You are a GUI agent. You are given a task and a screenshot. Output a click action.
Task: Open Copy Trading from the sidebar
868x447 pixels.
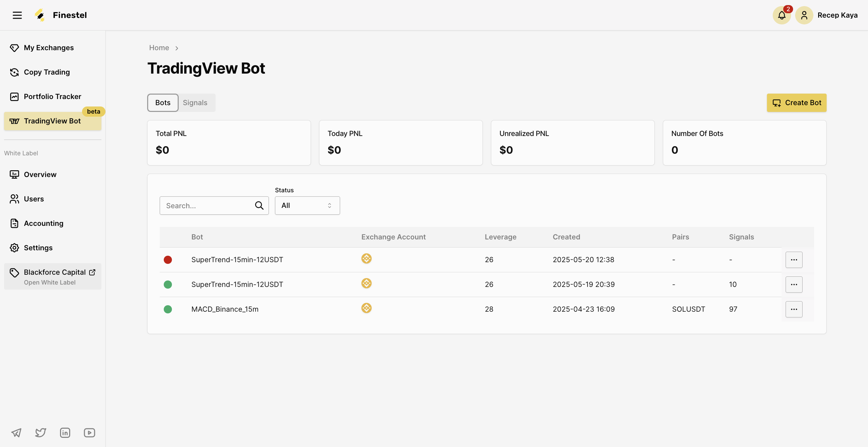pyautogui.click(x=46, y=72)
